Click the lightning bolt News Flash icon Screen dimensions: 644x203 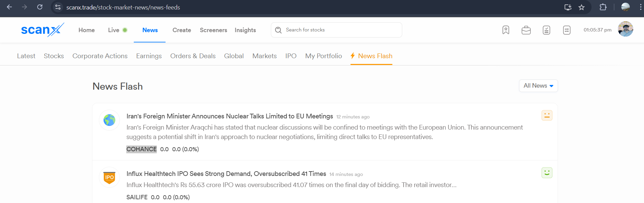pyautogui.click(x=353, y=56)
